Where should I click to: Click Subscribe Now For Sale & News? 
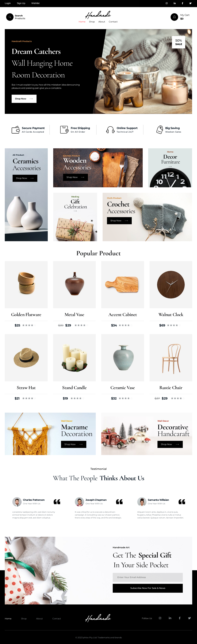147,588
